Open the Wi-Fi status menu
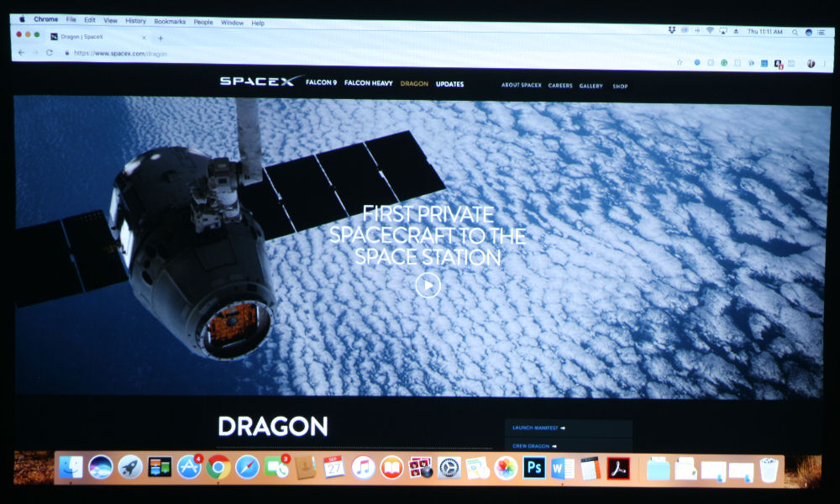This screenshot has height=504, width=840. 710,30
